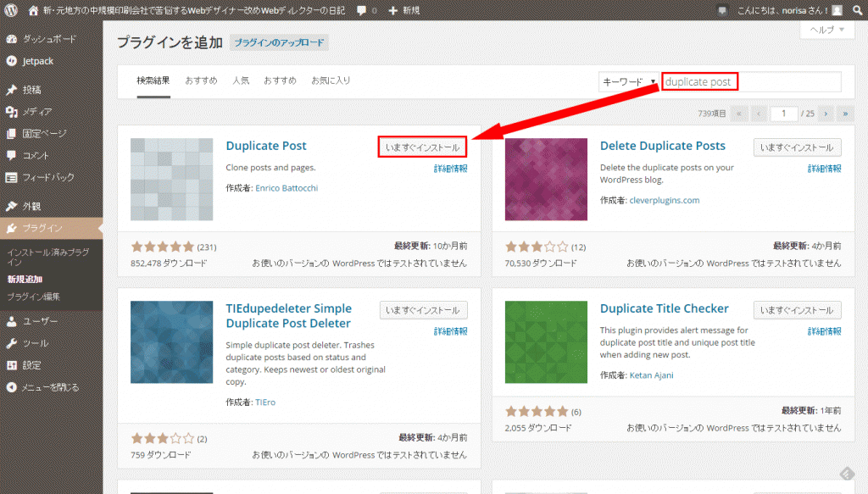Open the Enrico Battocchi author link
The height and width of the screenshot is (494, 868).
point(287,188)
